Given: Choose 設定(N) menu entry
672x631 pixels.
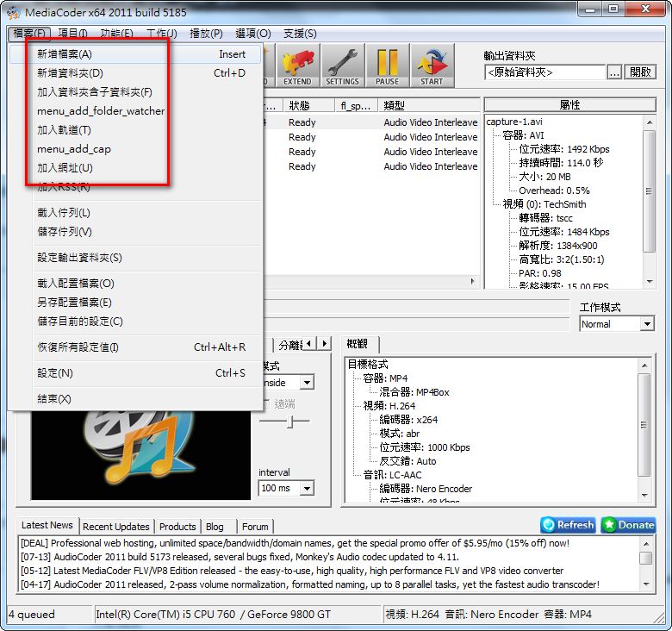Looking at the screenshot, I should [135, 373].
